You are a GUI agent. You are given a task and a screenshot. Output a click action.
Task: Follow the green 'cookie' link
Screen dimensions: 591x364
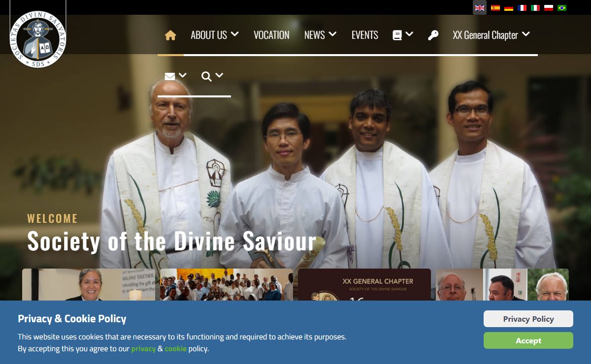[x=176, y=349]
